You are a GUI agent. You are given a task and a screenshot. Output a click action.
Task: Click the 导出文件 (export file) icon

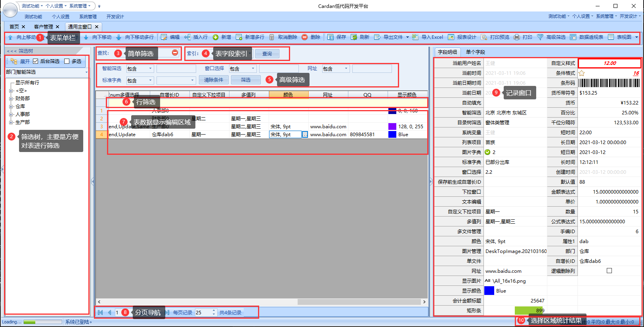tap(377, 37)
